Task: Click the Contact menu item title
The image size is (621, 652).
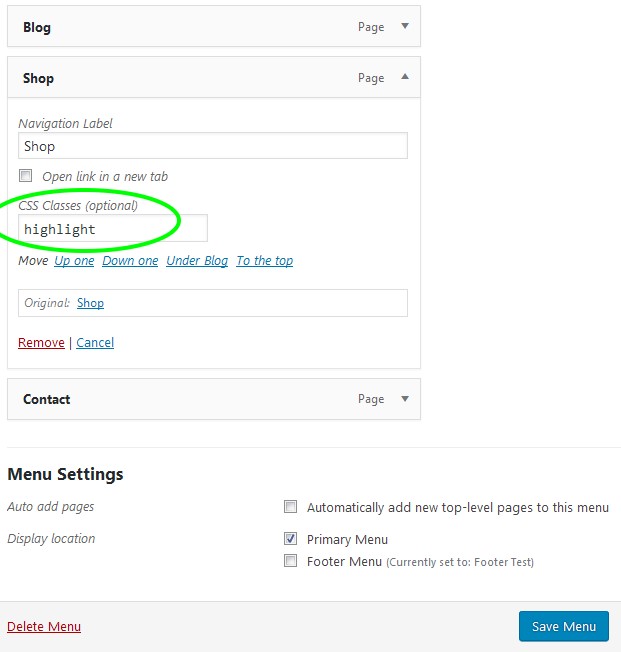Action: point(47,399)
